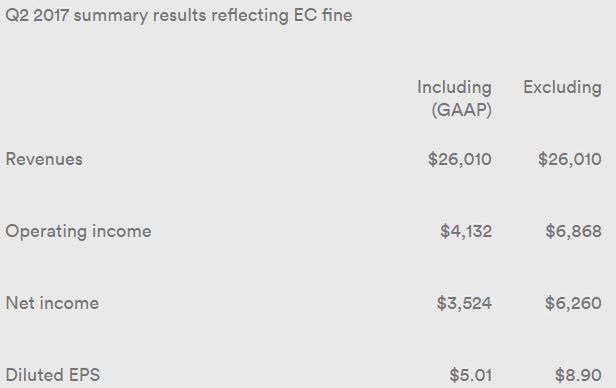
Task: Click operating income value $4,132
Action: click(x=466, y=231)
